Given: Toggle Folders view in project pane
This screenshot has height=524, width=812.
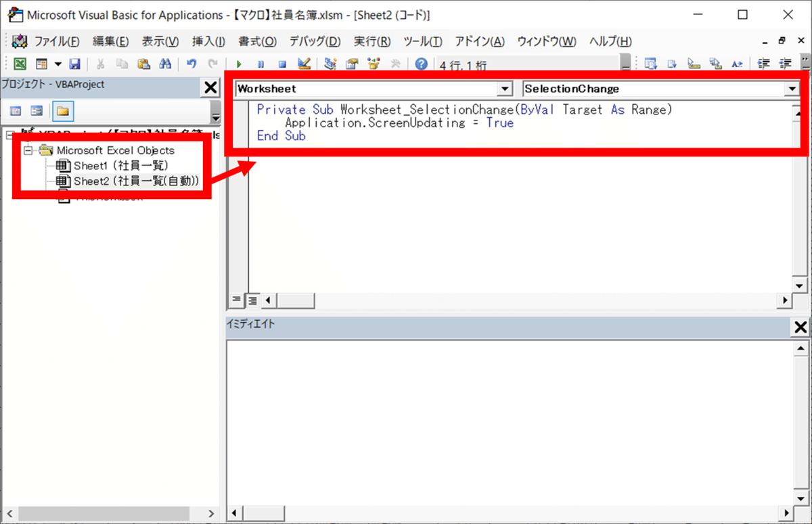Looking at the screenshot, I should [63, 110].
